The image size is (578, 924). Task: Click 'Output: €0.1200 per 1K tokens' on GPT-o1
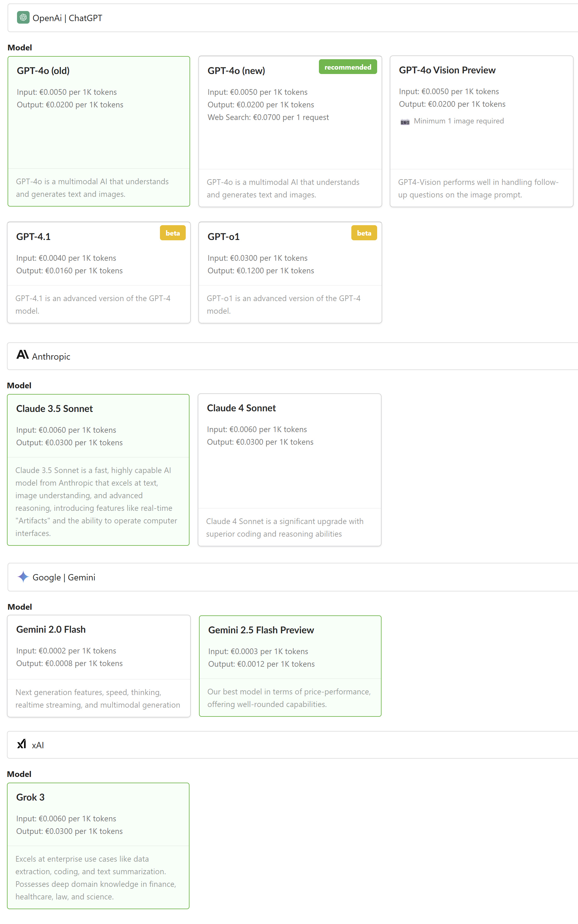coord(261,271)
